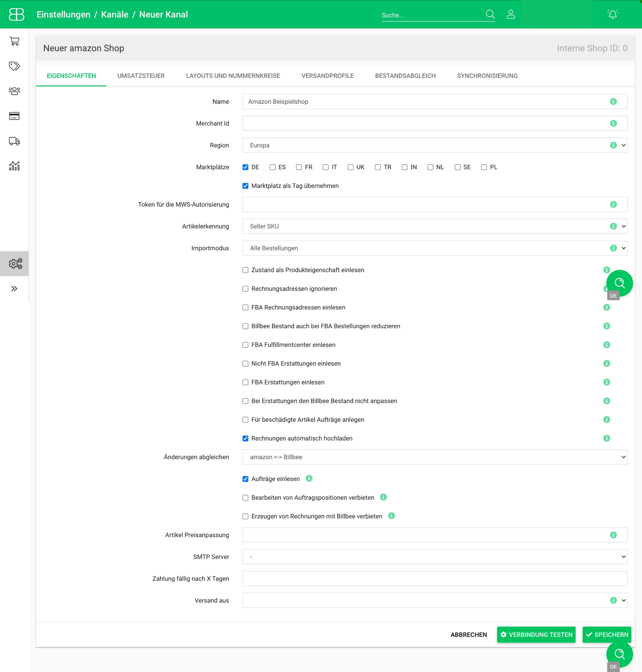Check Nicht FBA Erstattungen einlesen
Viewport: 642px width, 672px height.
pos(245,364)
